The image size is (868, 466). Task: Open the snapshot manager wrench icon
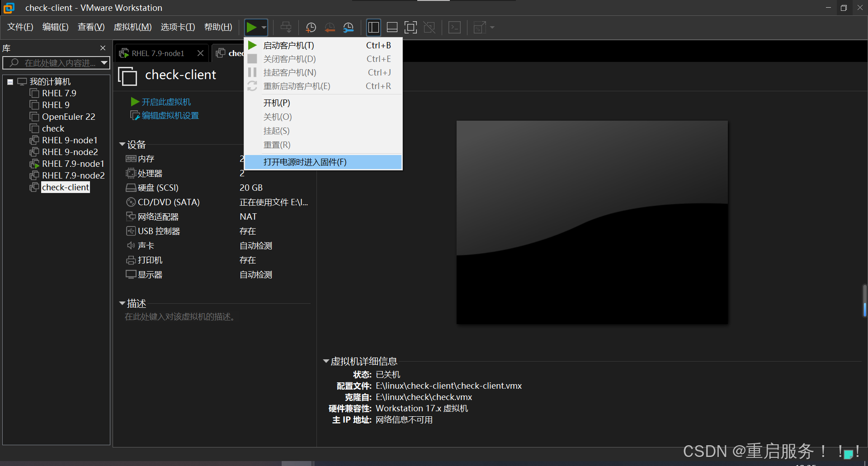(x=349, y=28)
